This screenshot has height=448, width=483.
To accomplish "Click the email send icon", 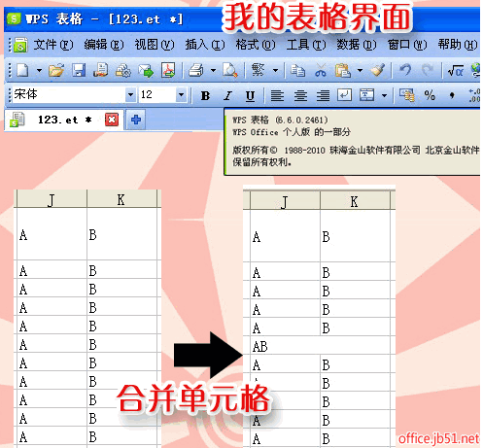I will [146, 70].
